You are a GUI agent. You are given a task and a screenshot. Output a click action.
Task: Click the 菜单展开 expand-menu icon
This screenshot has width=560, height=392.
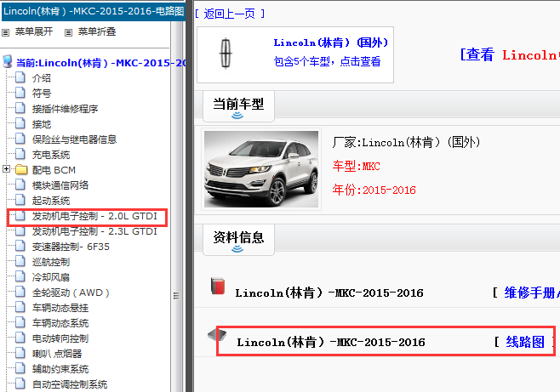tap(5, 33)
